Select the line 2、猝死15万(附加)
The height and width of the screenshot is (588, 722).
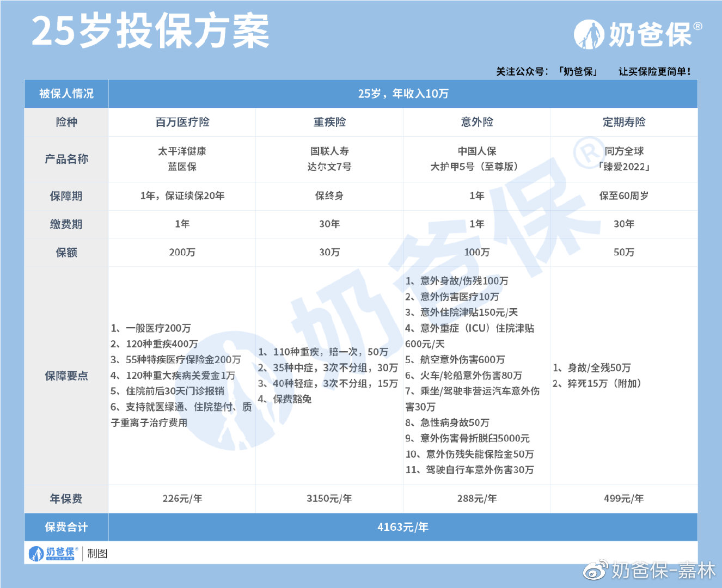597,384
